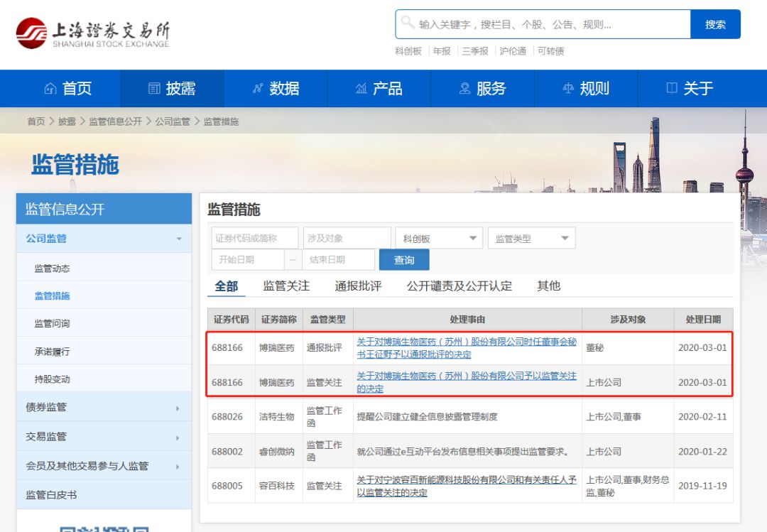Open the 关于 navigation menu
This screenshot has width=767, height=532.
pos(690,89)
